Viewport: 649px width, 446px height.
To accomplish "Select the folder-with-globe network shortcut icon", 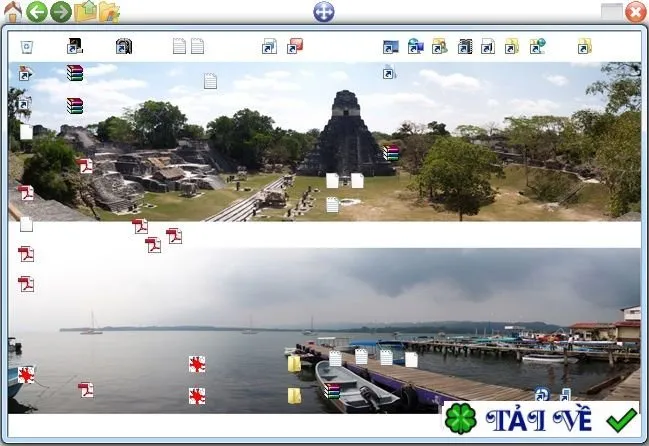I will [x=537, y=46].
